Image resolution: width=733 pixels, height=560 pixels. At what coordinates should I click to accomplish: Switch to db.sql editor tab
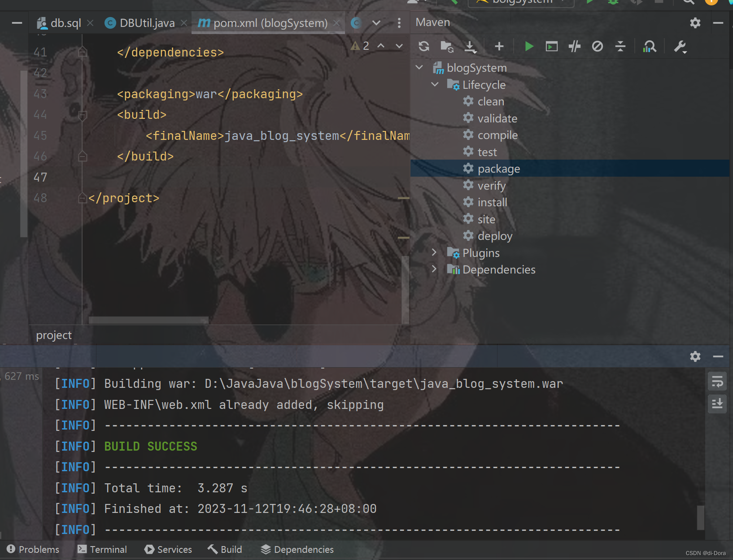point(60,23)
